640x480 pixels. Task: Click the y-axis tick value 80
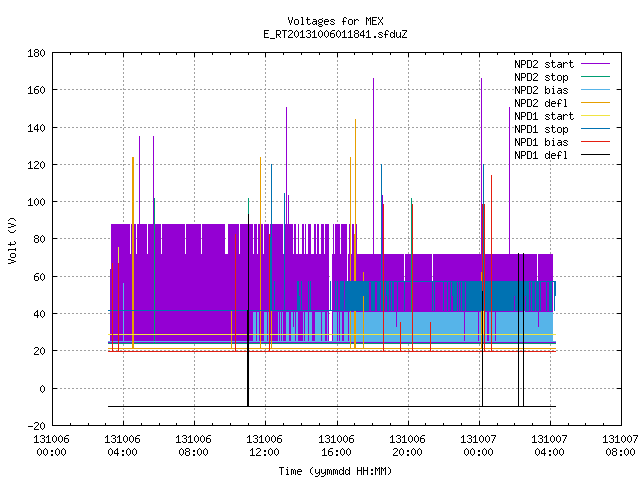(x=39, y=239)
